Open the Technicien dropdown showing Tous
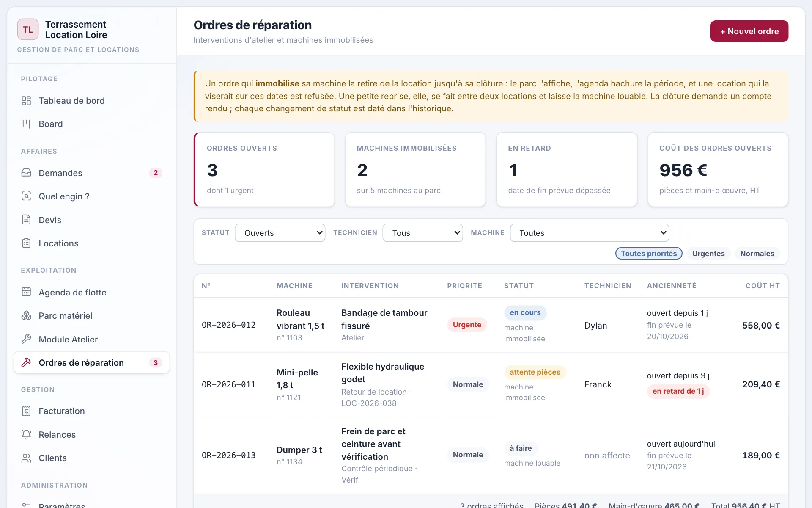Viewport: 812px width, 508px height. click(x=422, y=233)
